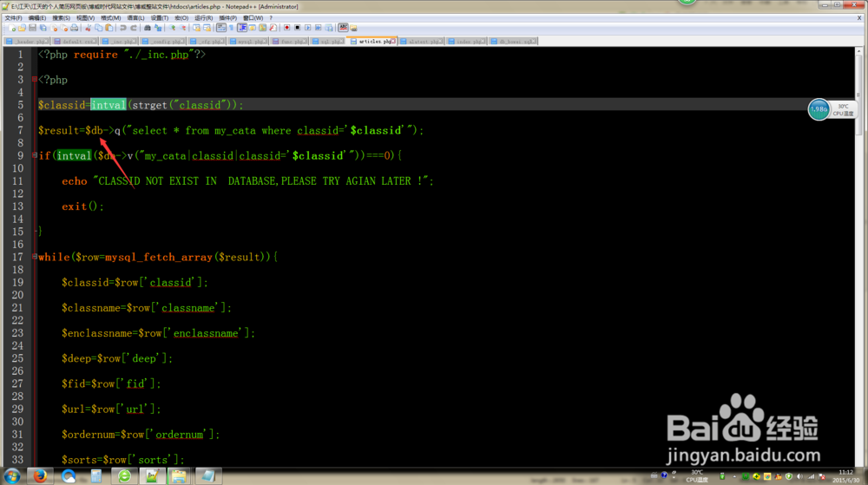Open Firefox from the taskbar

click(x=40, y=475)
